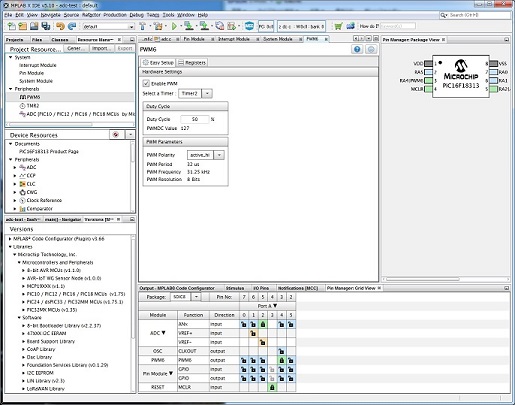This screenshot has width=515, height=405.
Task: Click the Save All toolbar icon
Action: point(46,26)
